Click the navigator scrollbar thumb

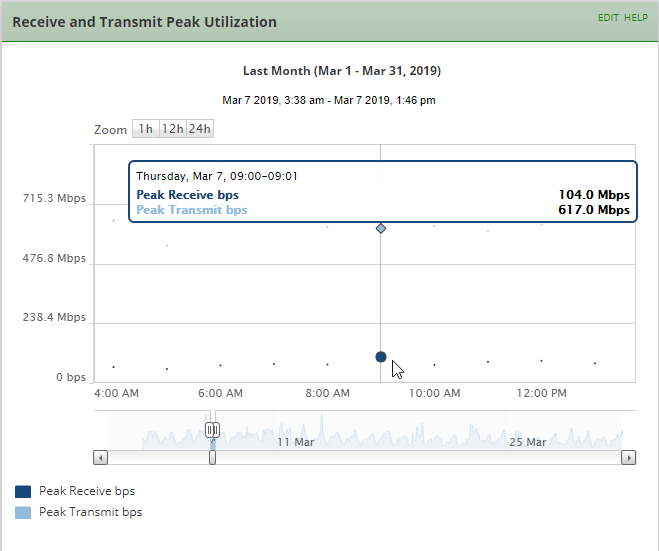click(212, 457)
